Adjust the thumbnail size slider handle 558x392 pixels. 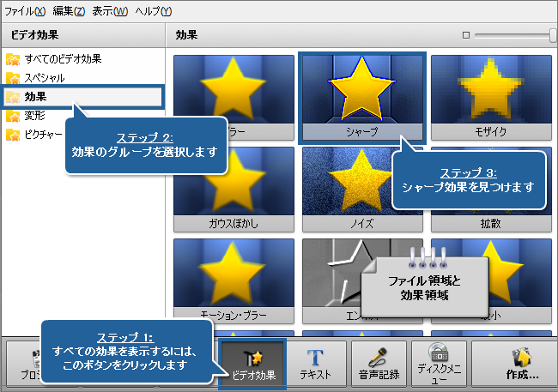click(x=553, y=35)
